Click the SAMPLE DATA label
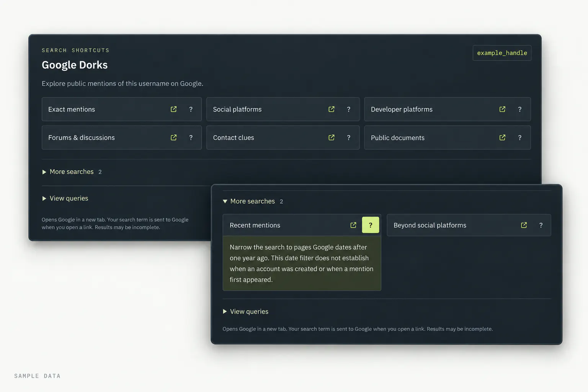The image size is (588, 392). [37, 376]
